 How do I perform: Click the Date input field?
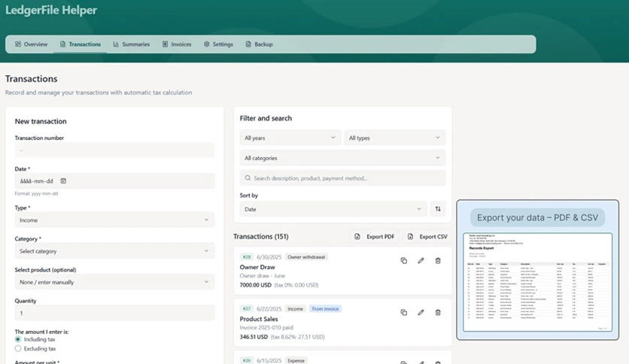pos(114,181)
